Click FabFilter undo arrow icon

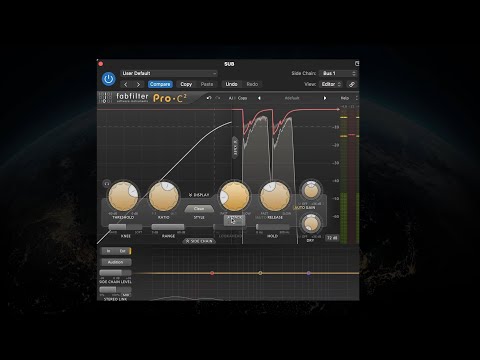[209, 98]
